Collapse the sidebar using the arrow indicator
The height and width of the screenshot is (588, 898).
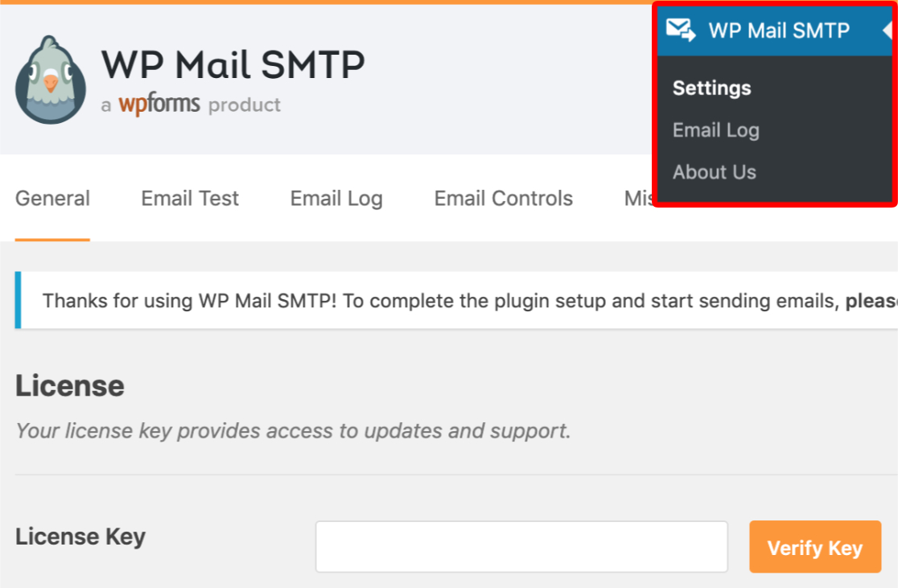click(889, 30)
